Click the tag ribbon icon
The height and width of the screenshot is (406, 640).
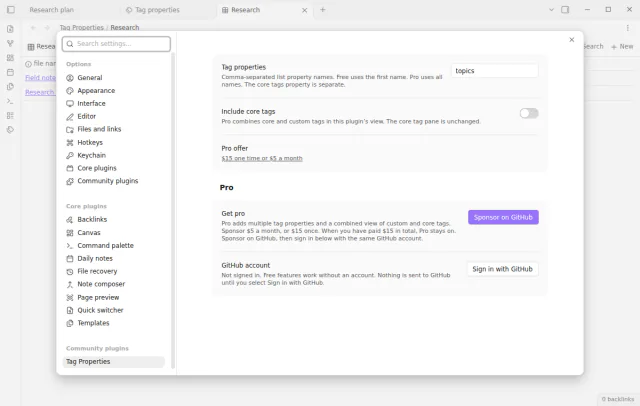tap(10, 130)
